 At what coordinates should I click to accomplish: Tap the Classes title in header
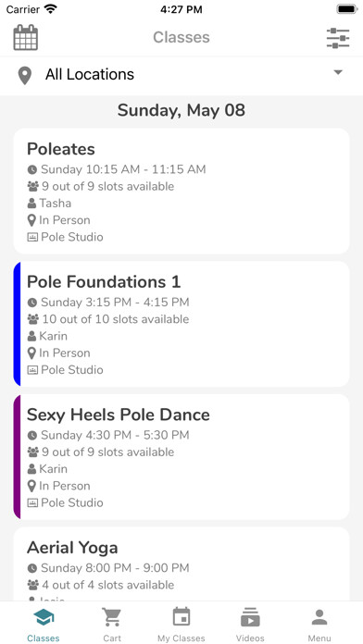[181, 37]
